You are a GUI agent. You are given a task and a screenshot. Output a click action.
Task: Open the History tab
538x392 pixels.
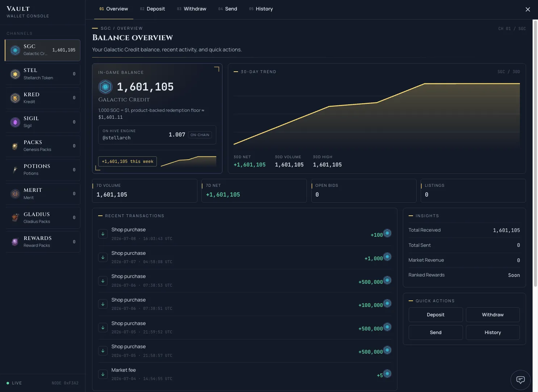tap(261, 9)
